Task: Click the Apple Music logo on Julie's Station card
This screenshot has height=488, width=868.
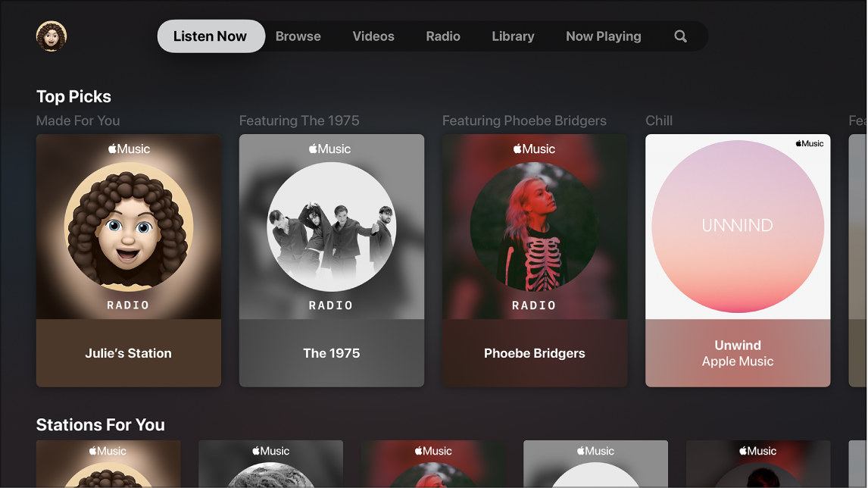Action: point(129,149)
